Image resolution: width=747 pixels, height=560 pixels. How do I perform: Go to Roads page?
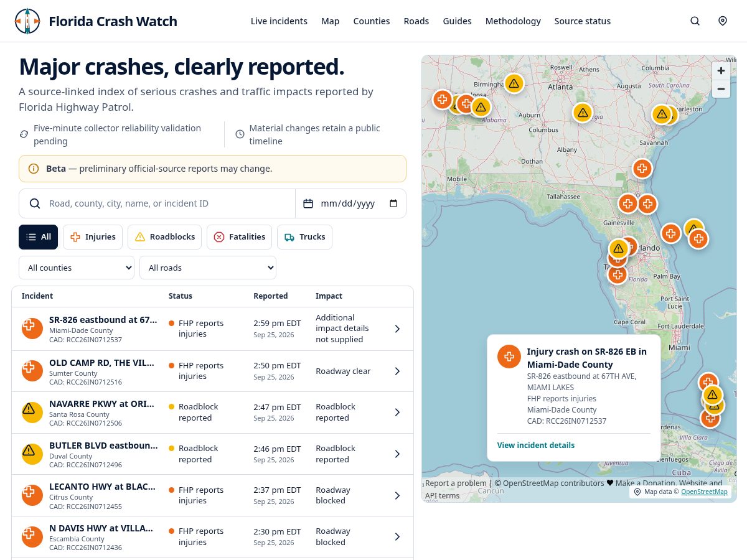(x=416, y=21)
